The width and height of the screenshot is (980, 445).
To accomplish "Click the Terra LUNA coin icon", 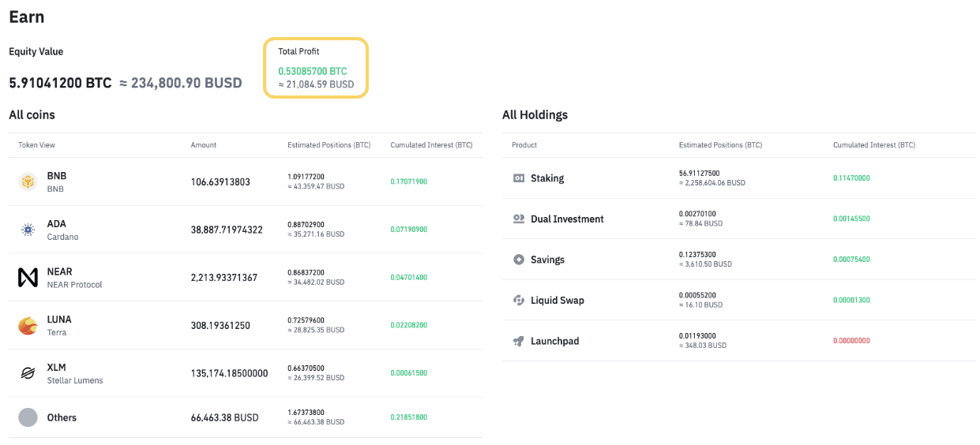I will pyautogui.click(x=28, y=326).
